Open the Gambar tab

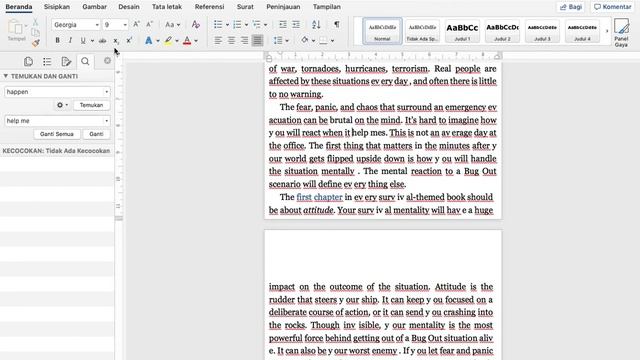pos(94,7)
